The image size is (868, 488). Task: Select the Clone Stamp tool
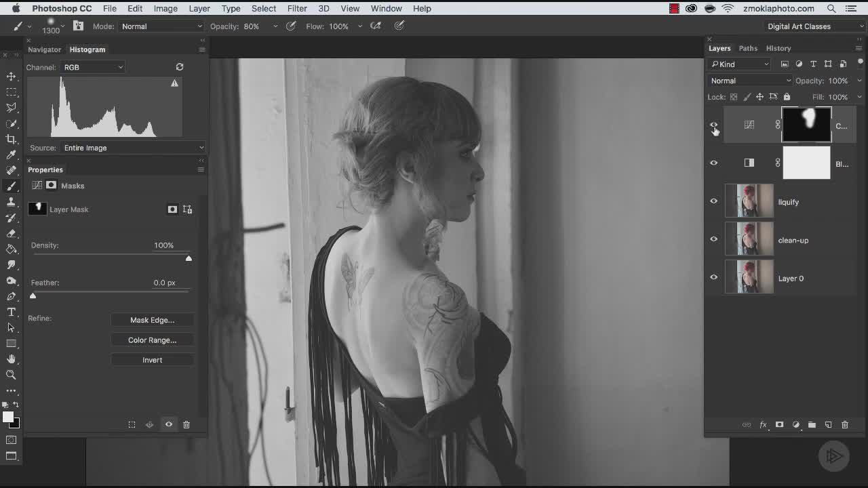[x=12, y=202]
